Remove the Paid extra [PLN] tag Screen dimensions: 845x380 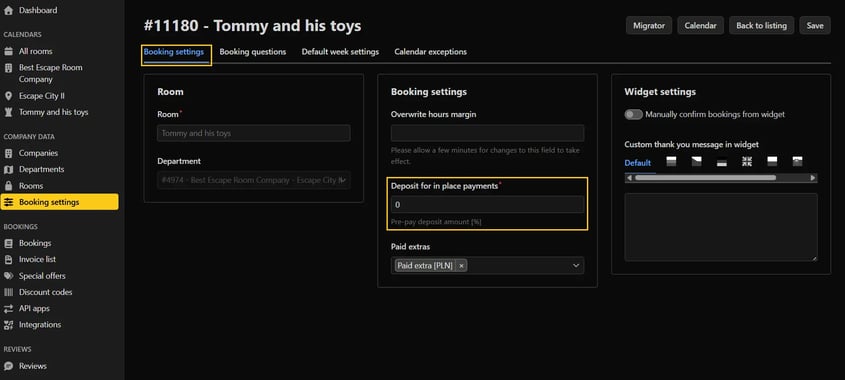pos(461,266)
